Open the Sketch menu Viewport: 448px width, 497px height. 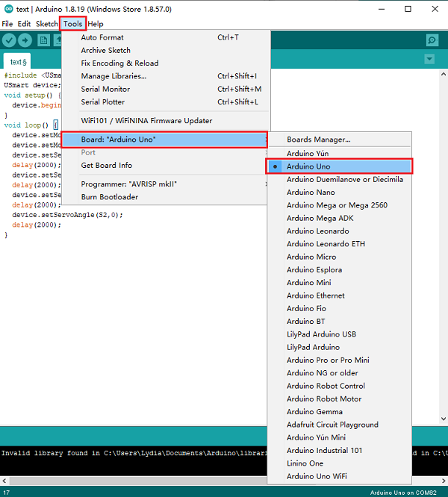click(x=46, y=24)
